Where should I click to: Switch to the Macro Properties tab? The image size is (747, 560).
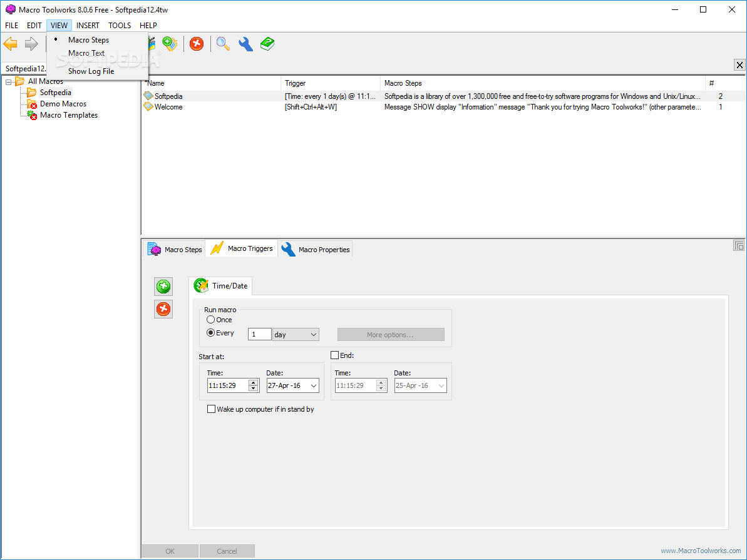coord(316,249)
